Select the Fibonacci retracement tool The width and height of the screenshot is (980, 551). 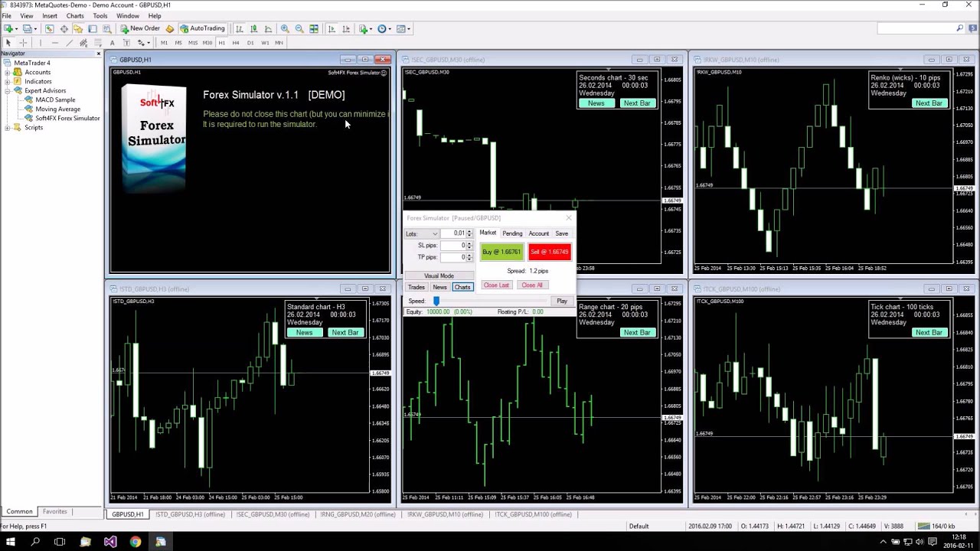coord(98,43)
